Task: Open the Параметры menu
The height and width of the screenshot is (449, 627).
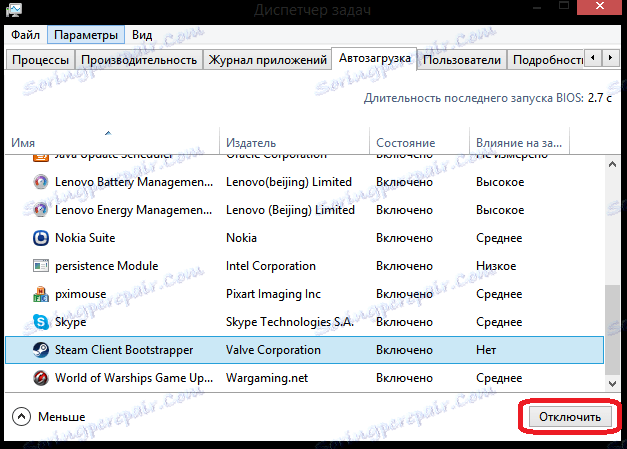Action: point(86,35)
